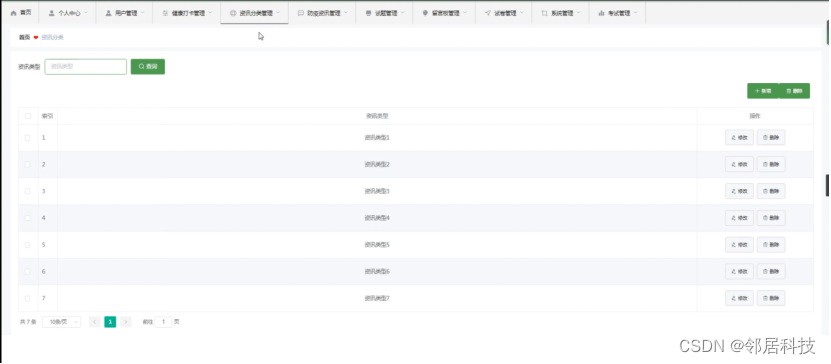Click 删除 button for row 资讯类型5

coord(771,245)
